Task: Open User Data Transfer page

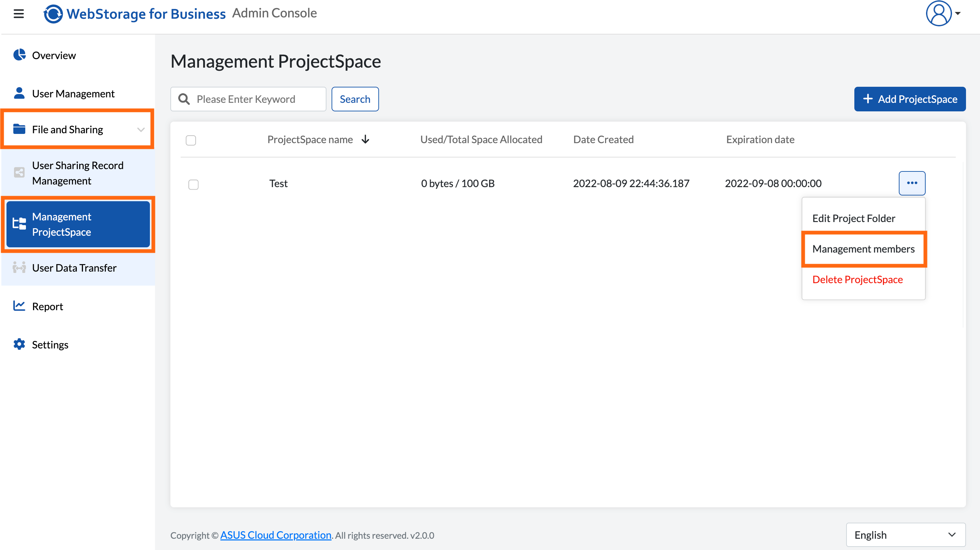Action: pyautogui.click(x=74, y=267)
